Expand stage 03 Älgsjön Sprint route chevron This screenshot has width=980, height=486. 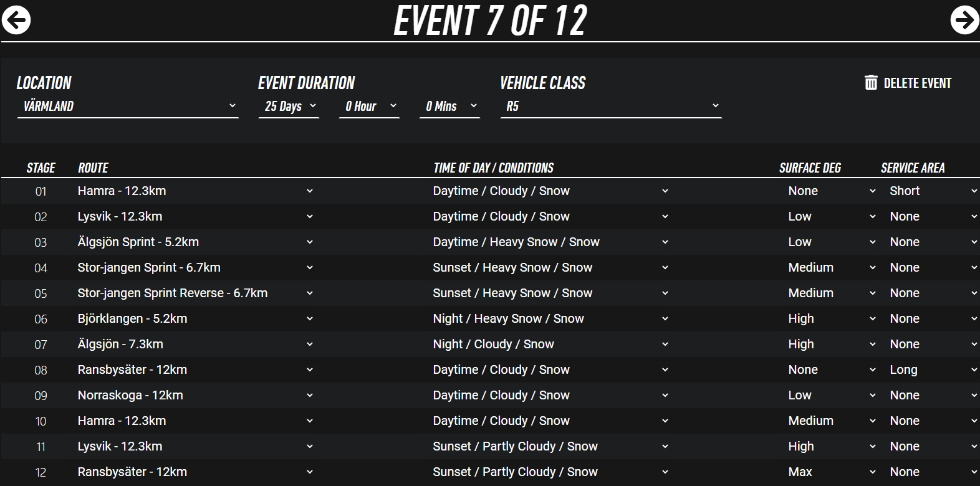tap(310, 242)
